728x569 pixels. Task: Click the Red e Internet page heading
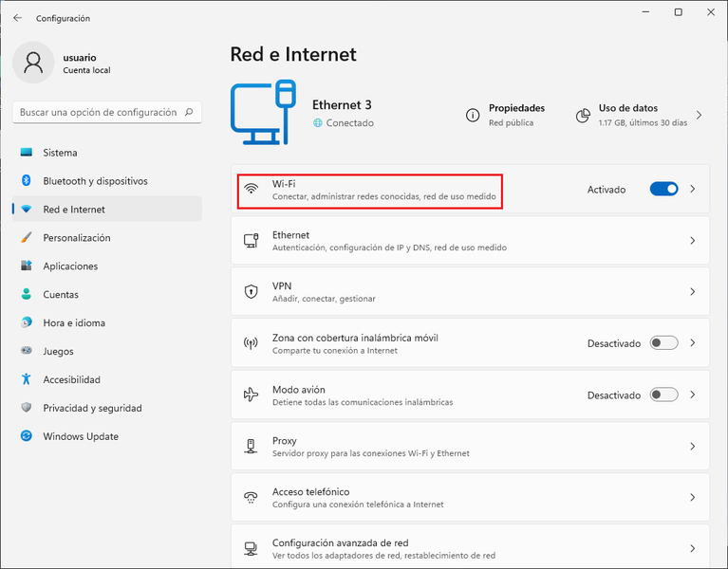pyautogui.click(x=293, y=54)
